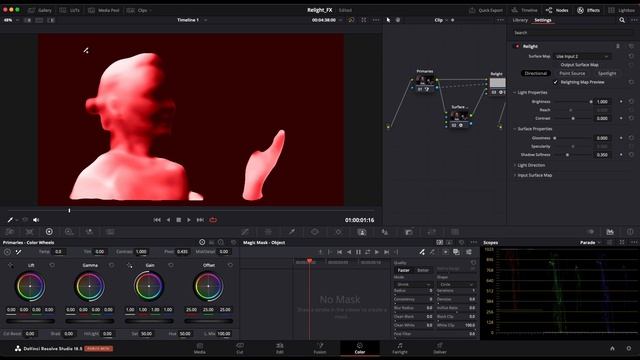Screen dimensions: 640x360
Task: Open the Magic Mask palette icon
Action: (x=362, y=232)
